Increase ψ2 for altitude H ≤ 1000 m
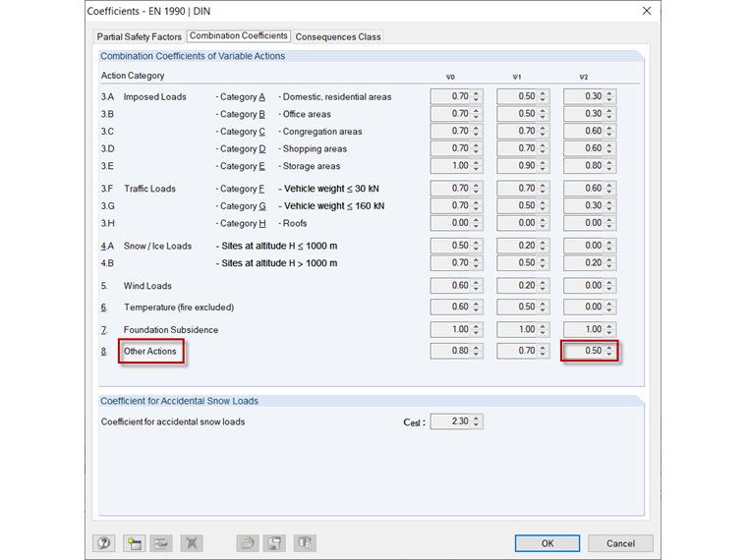This screenshot has width=747, height=560. [609, 243]
